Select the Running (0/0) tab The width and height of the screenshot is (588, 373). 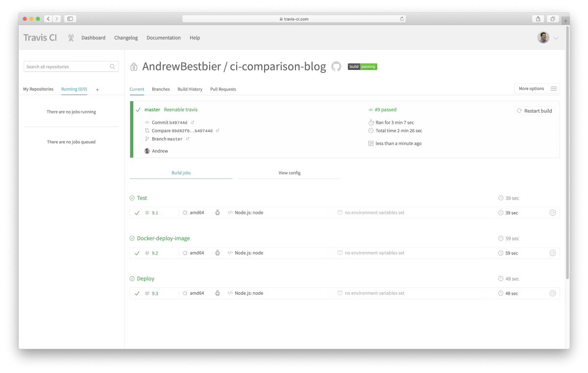point(74,89)
